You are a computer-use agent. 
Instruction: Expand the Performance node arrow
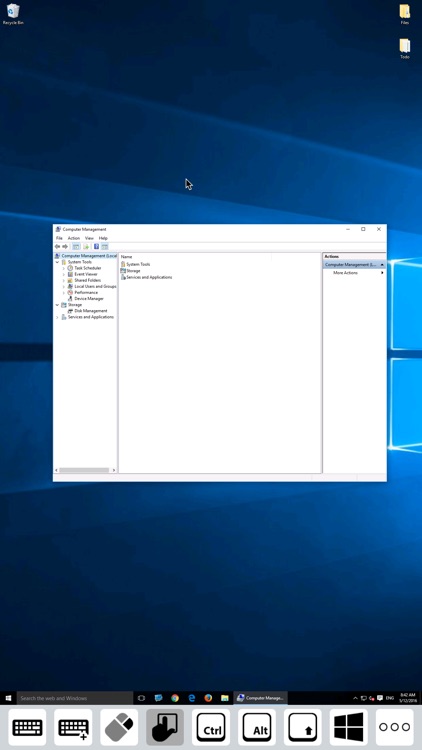(x=64, y=292)
